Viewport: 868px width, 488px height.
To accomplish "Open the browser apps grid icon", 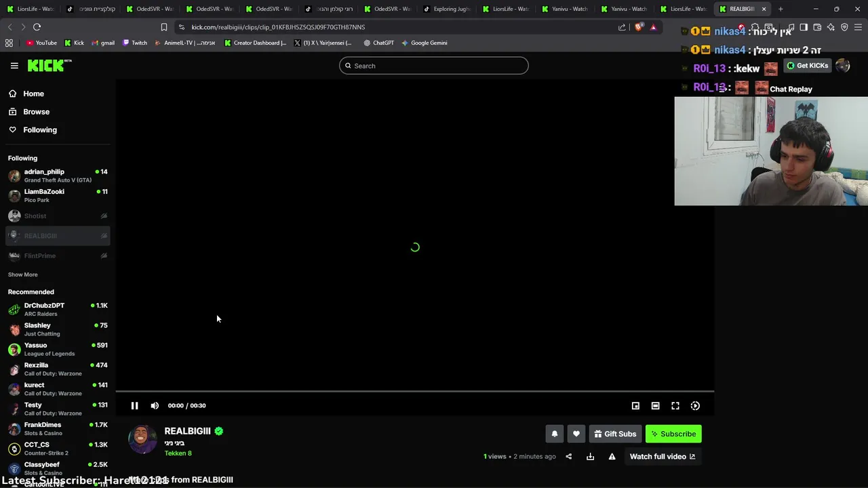I will pos(9,43).
